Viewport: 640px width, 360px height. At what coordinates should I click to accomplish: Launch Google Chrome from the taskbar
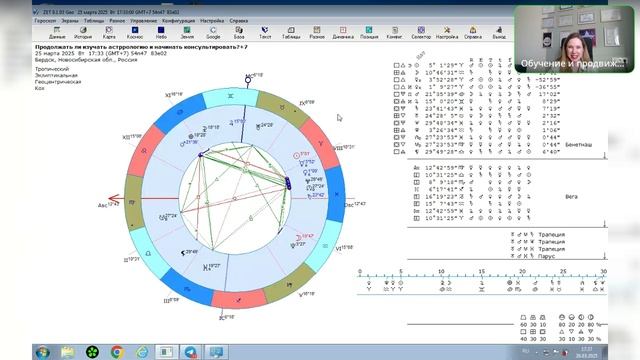(x=117, y=352)
